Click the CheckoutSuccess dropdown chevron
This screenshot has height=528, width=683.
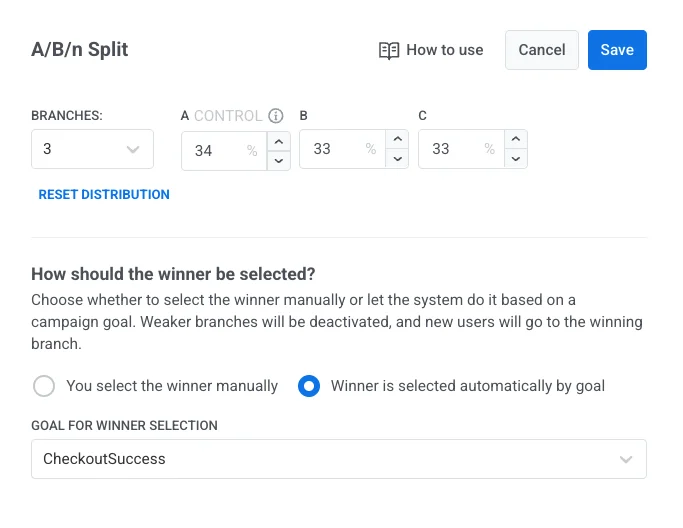[x=626, y=460]
